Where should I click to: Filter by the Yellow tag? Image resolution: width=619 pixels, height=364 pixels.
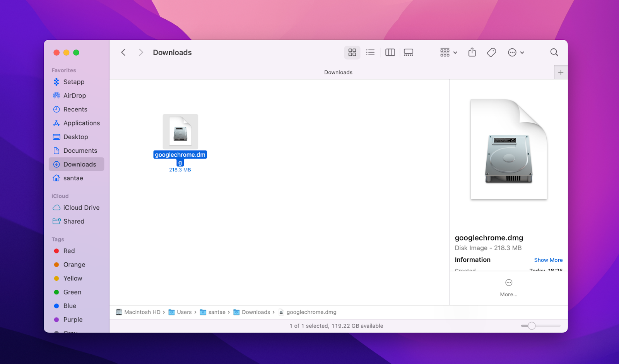point(77,279)
